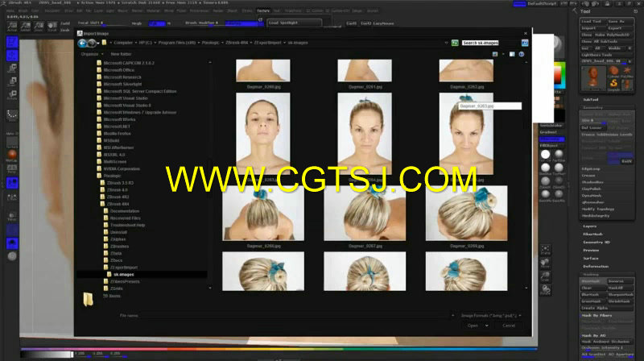Click the Cancel button
The width and height of the screenshot is (644, 361).
(x=509, y=326)
